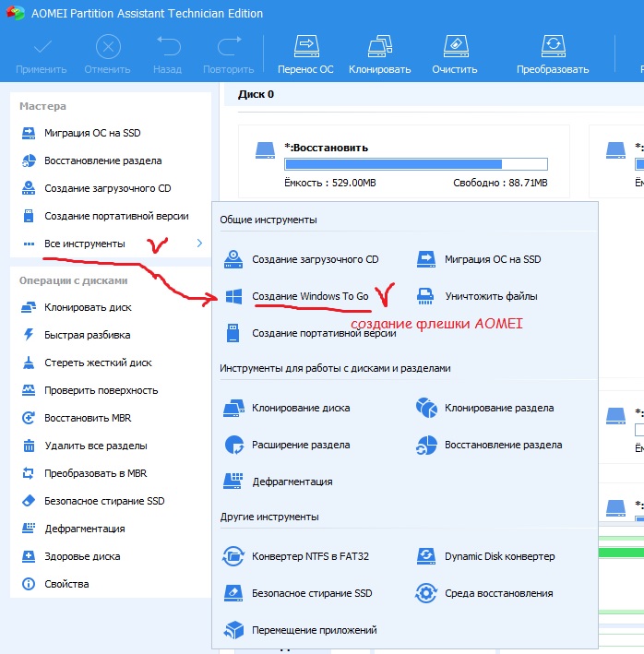Click the Удалить все разделы label
Image resolution: width=644 pixels, height=654 pixels.
point(96,446)
